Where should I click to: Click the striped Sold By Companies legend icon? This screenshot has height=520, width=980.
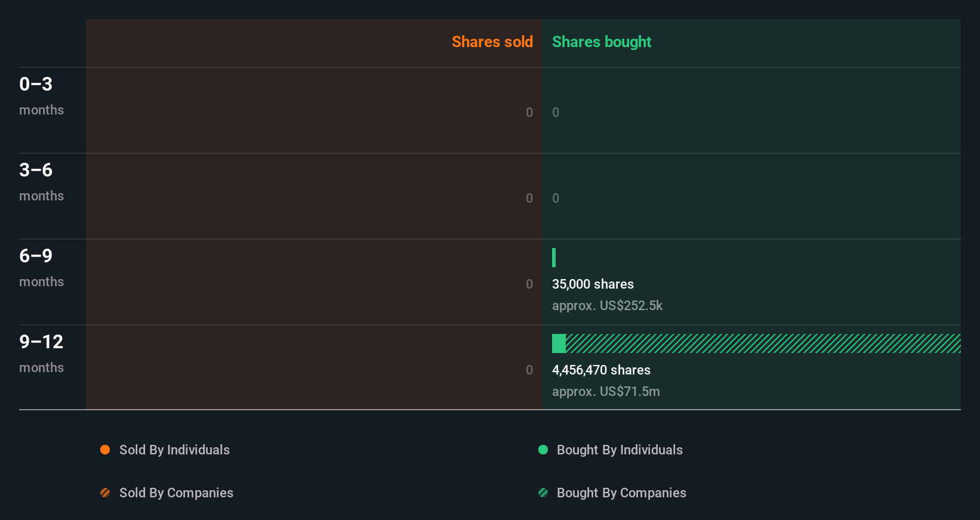[x=105, y=493]
